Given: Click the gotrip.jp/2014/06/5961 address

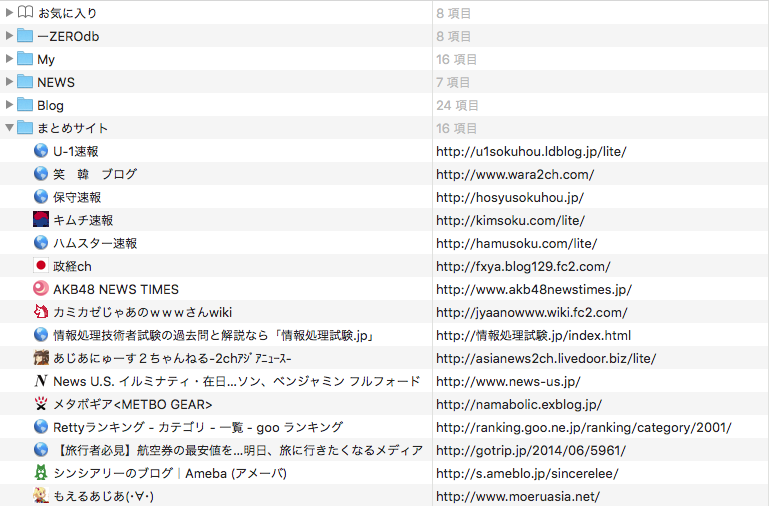Looking at the screenshot, I should point(531,451).
